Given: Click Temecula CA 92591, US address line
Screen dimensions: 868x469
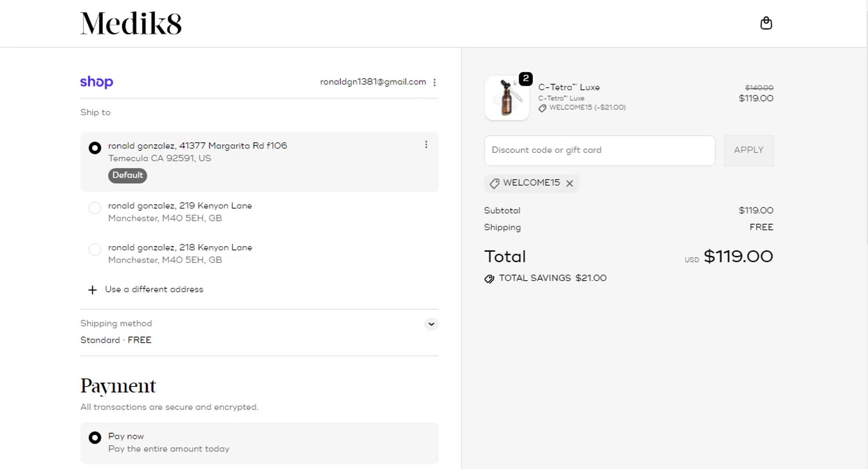Looking at the screenshot, I should pos(160,158).
